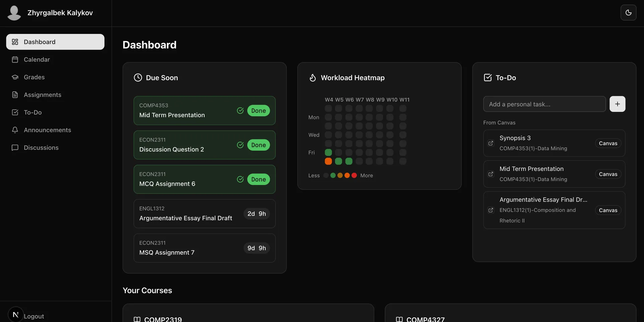Click the external link icon next to Synopsis 3
This screenshot has height=322, width=644.
click(491, 143)
